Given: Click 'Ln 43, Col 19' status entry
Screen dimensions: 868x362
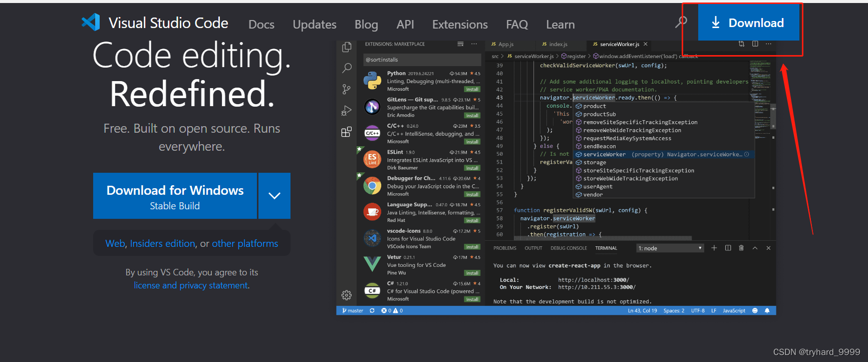Looking at the screenshot, I should click(642, 310).
